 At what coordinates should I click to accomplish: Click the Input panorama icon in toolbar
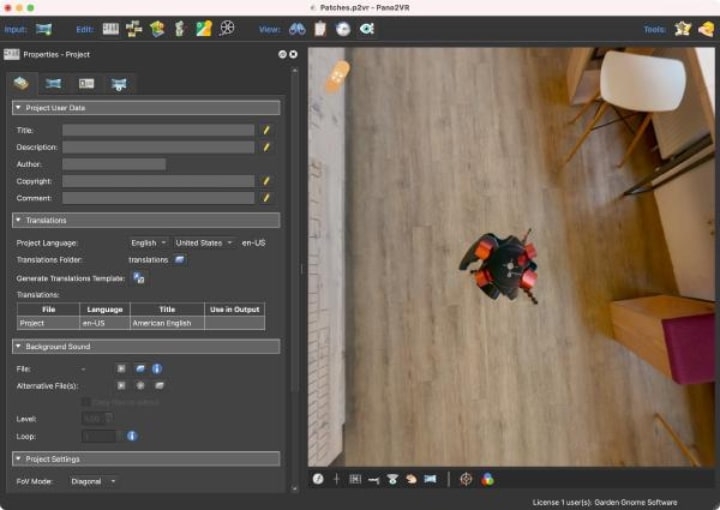[44, 29]
